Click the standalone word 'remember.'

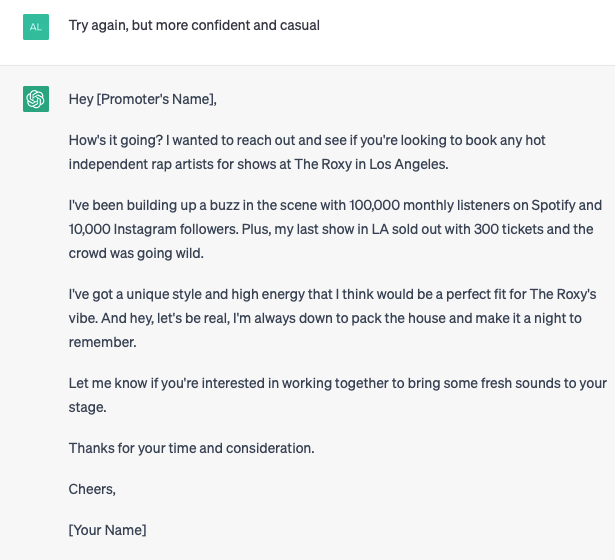click(101, 342)
